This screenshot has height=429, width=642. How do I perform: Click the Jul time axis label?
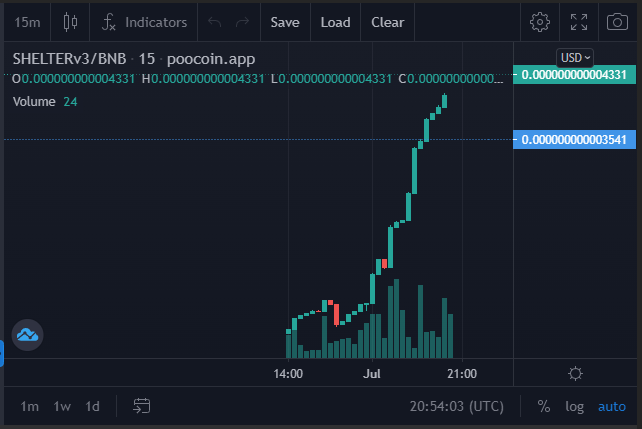point(372,374)
